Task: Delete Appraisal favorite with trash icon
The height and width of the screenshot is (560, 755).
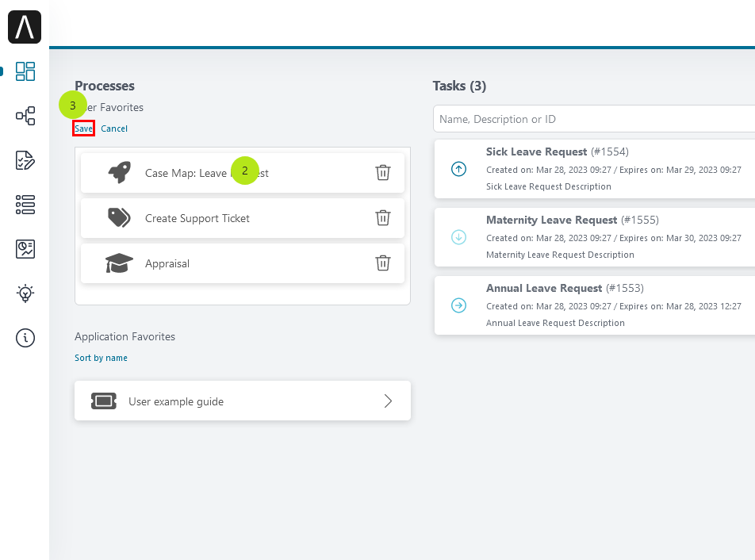Action: click(383, 263)
